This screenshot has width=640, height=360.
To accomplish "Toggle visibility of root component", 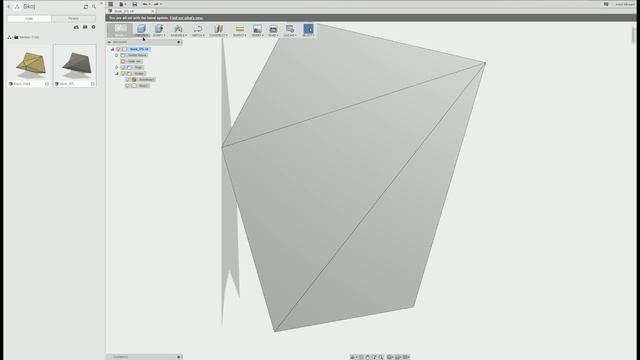I will point(118,49).
